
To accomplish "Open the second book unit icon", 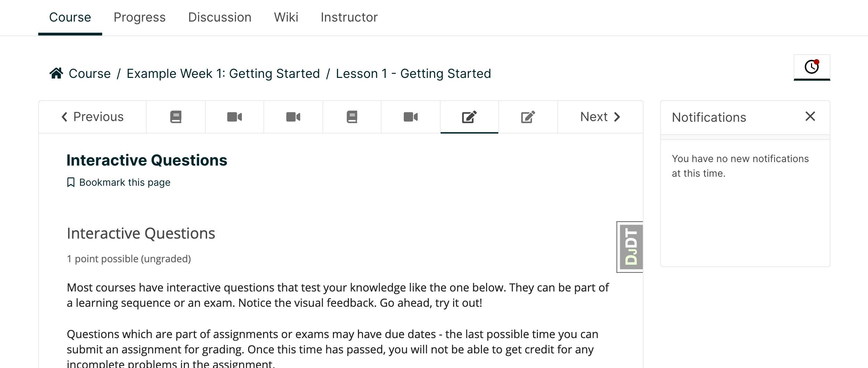I will [x=352, y=117].
